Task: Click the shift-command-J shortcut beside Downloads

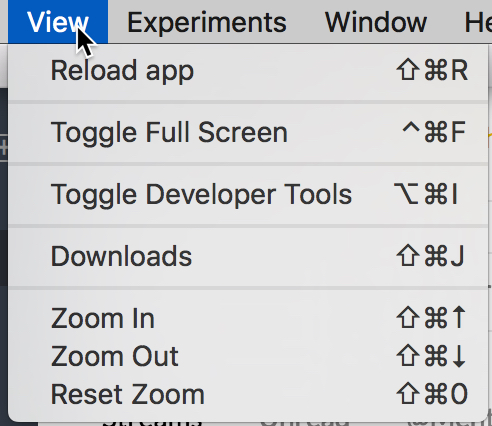Action: tap(430, 256)
